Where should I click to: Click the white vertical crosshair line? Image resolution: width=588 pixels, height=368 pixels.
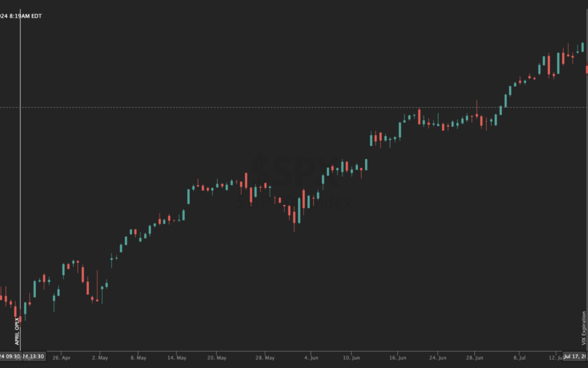click(x=20, y=164)
